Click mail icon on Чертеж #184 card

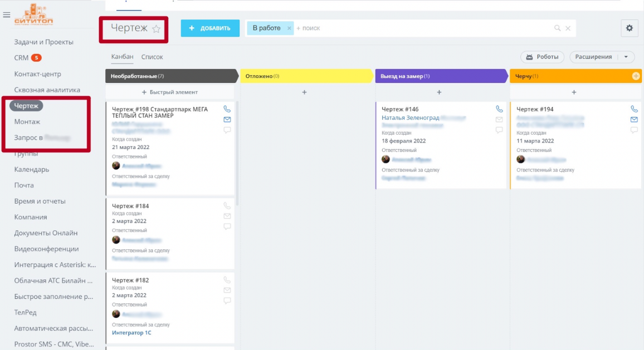[x=227, y=216]
